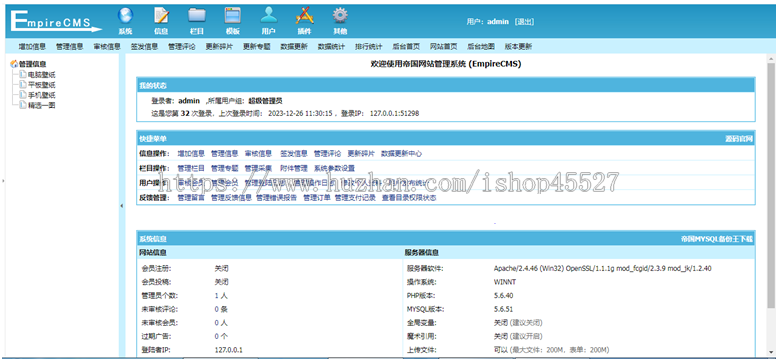This screenshot has height=361, width=778.
Task: Click the Apache/2.4.46 server software value
Action: point(602,268)
